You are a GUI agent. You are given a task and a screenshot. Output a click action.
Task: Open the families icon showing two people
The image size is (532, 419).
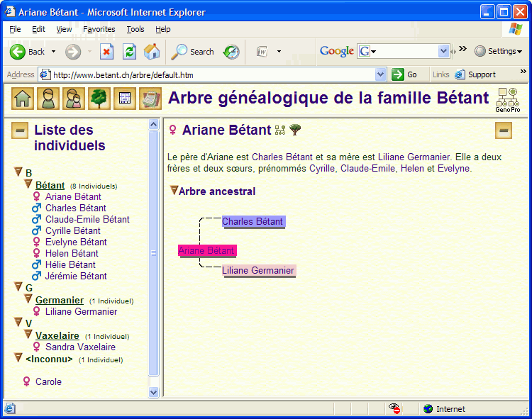pos(74,99)
